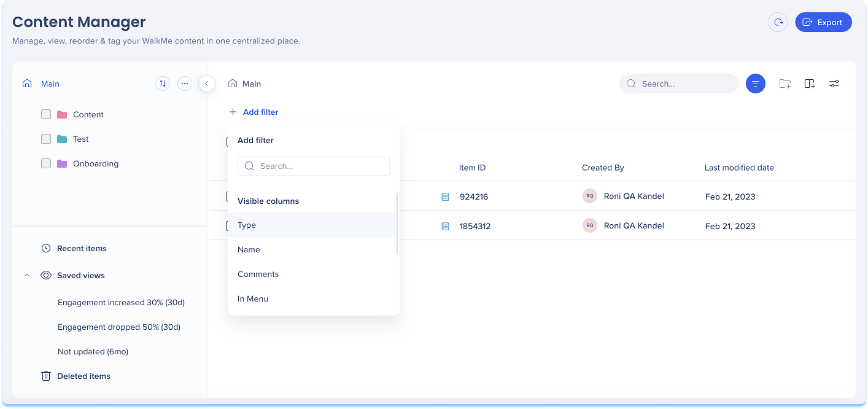Click the teal Test folder icon
This screenshot has width=868, height=409.
click(x=62, y=139)
